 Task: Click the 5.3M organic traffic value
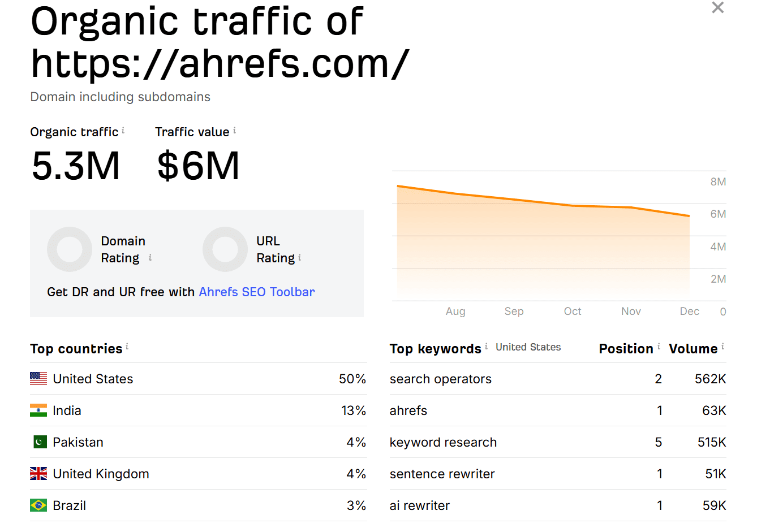[76, 166]
